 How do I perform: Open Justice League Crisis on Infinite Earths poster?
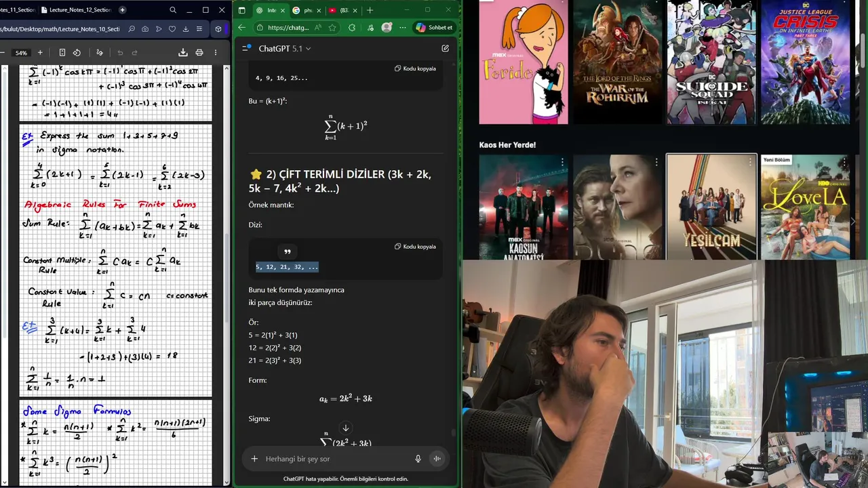point(805,62)
